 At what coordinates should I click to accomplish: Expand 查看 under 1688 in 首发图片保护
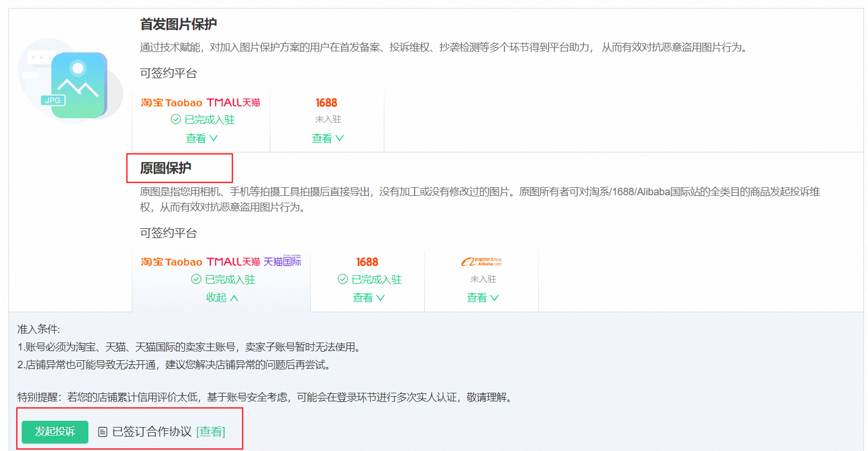pyautogui.click(x=327, y=138)
